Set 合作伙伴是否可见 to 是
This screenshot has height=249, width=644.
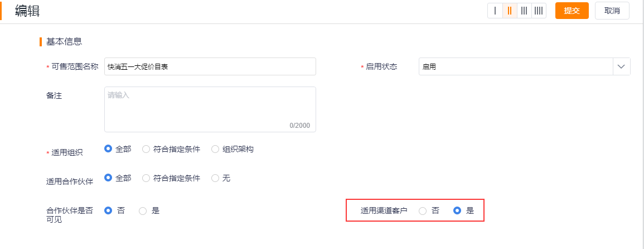(149, 210)
